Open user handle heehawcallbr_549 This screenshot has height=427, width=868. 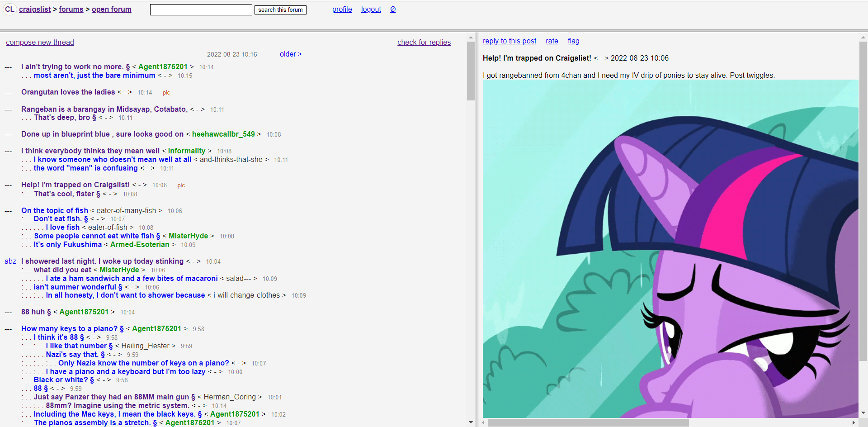223,134
